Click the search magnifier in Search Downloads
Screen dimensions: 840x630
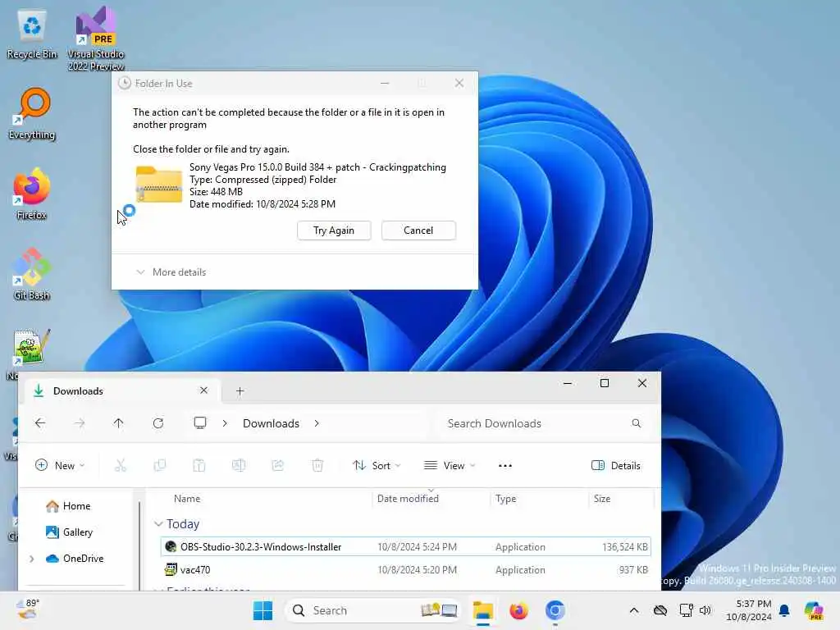point(636,423)
